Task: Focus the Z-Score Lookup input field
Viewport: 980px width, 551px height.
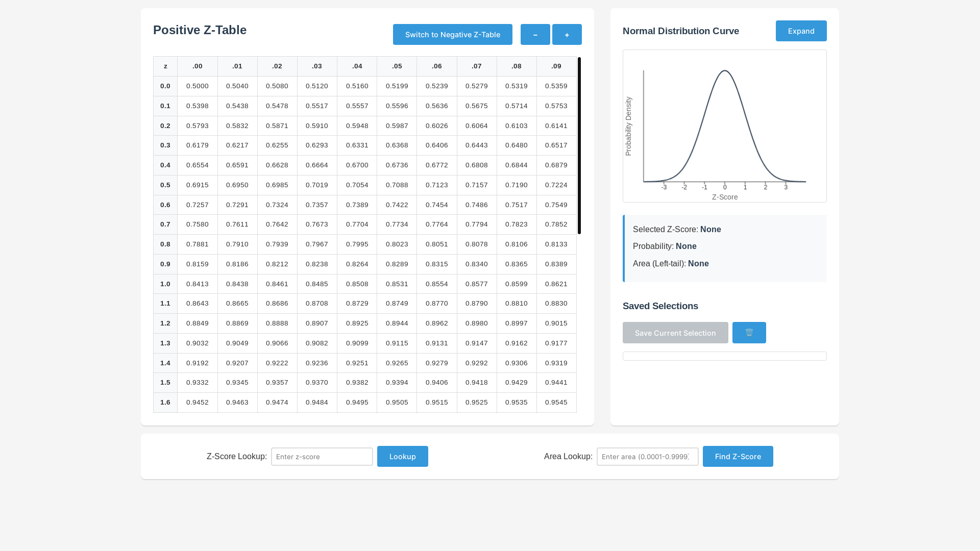Action: pyautogui.click(x=322, y=457)
